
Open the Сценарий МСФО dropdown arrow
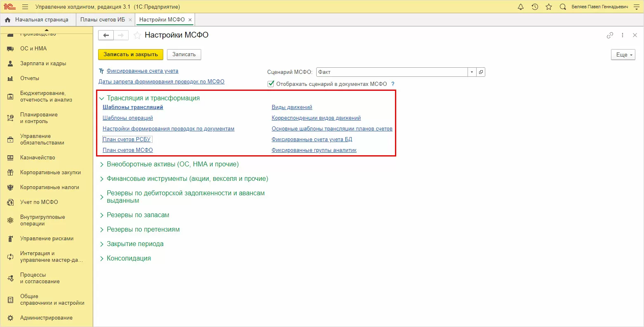pos(472,72)
